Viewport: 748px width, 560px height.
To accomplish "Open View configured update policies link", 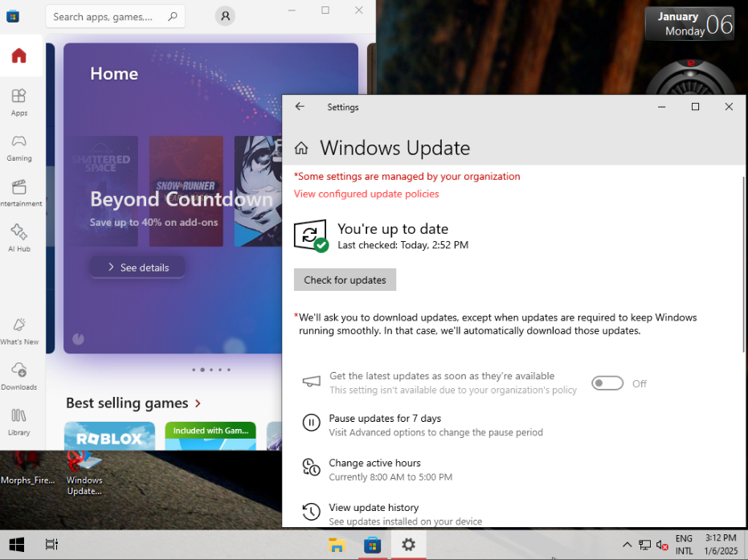I will click(366, 194).
